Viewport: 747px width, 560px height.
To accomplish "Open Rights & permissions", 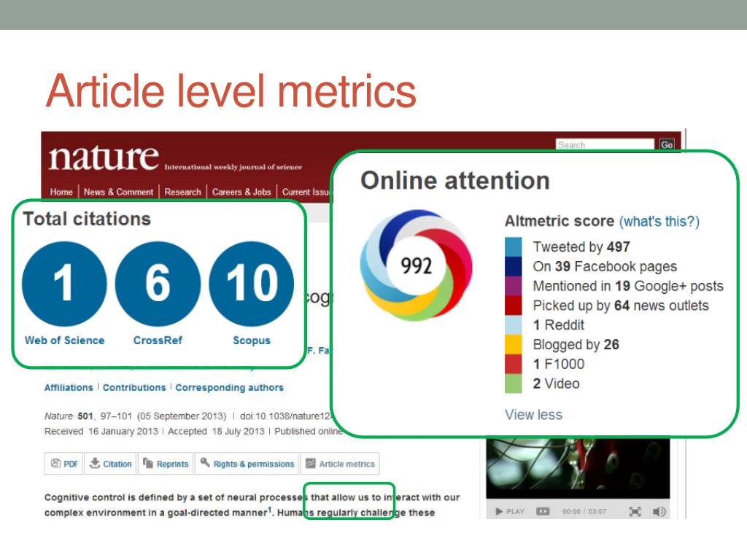I will pos(247,464).
